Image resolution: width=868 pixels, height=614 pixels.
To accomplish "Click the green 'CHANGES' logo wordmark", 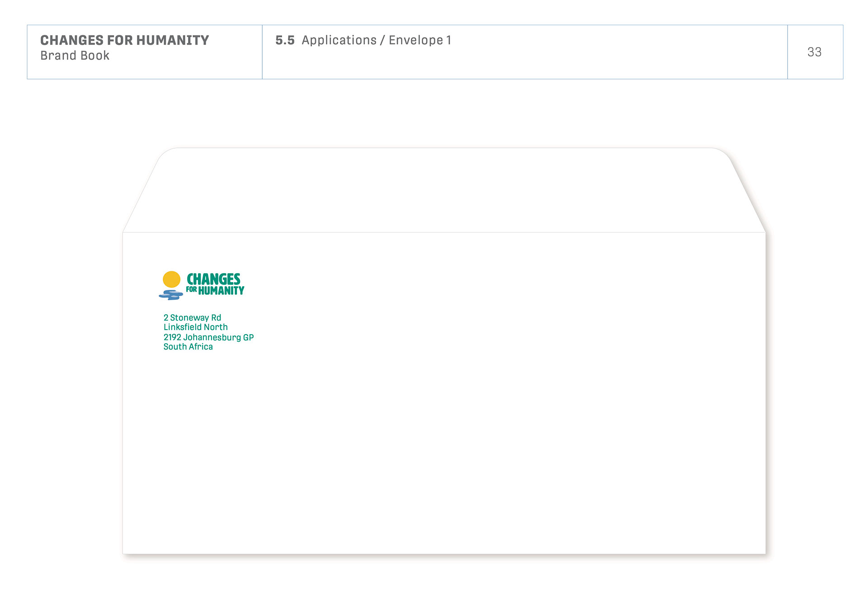I will click(x=213, y=279).
